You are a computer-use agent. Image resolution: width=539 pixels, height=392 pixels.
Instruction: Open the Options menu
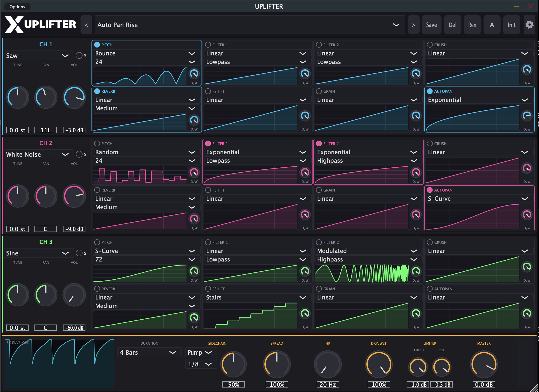(17, 7)
